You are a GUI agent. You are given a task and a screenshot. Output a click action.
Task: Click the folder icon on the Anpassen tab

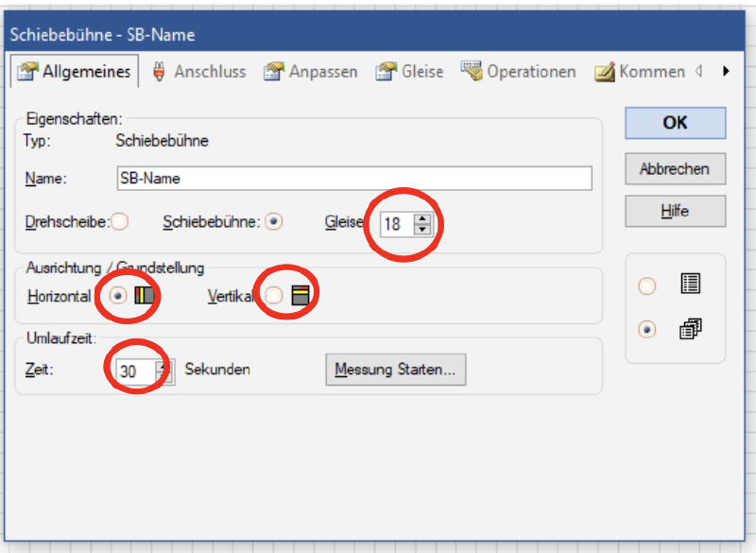pos(274,71)
